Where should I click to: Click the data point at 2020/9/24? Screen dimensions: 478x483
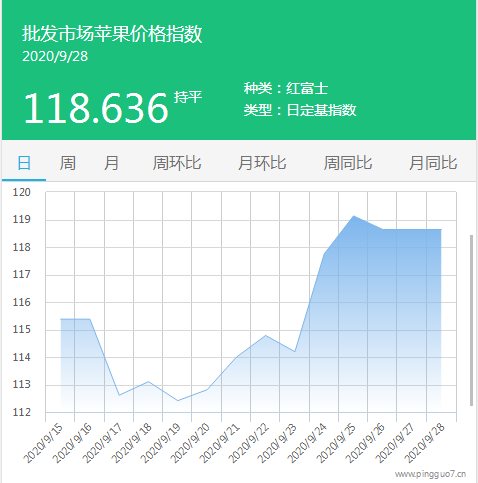(324, 254)
